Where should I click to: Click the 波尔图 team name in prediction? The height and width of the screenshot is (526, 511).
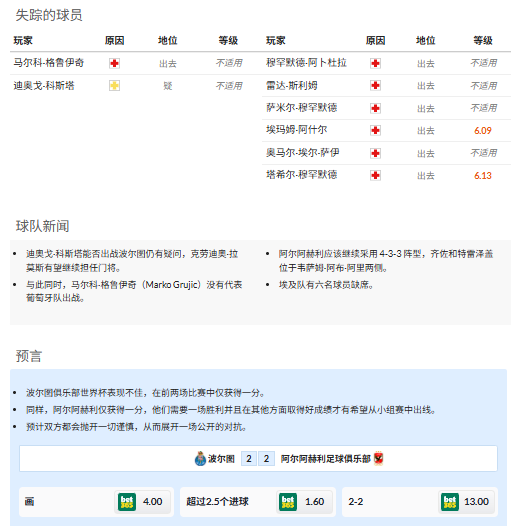(x=221, y=459)
